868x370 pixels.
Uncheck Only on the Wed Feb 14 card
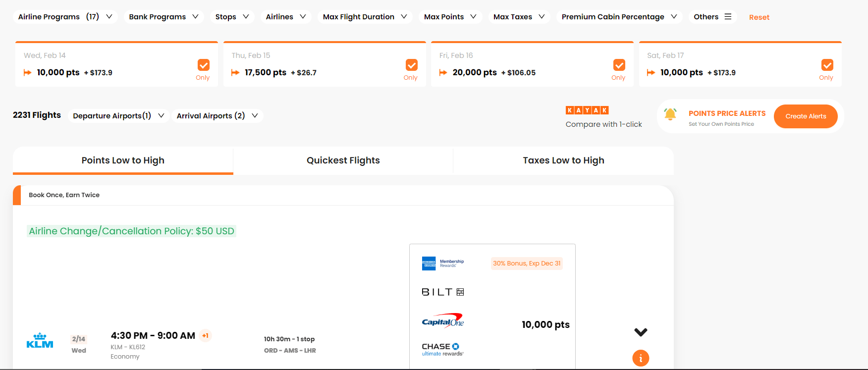click(204, 65)
